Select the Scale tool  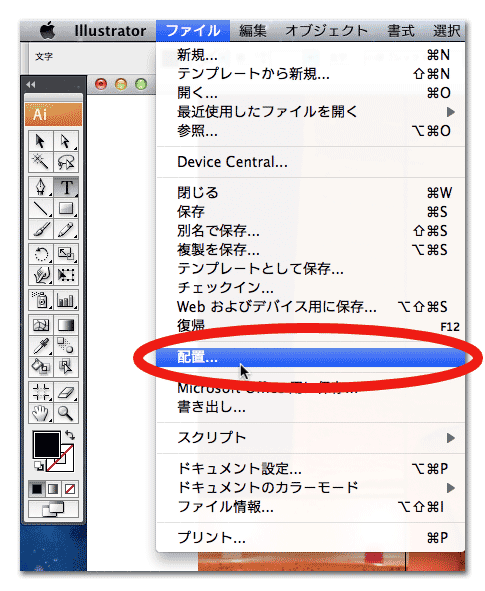click(x=66, y=254)
